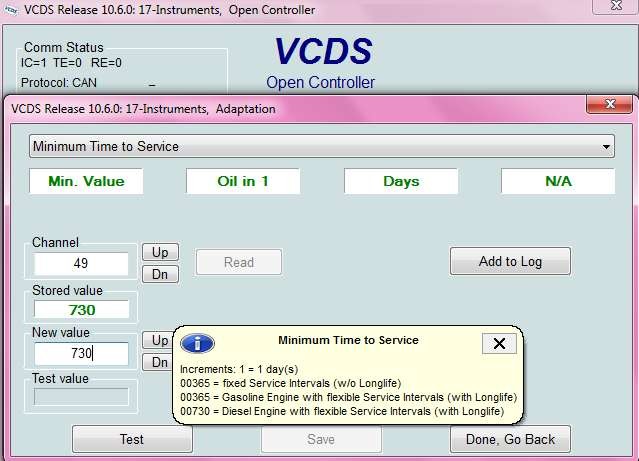
Task: Close the Minimum Time to Service tooltip
Action: click(499, 343)
